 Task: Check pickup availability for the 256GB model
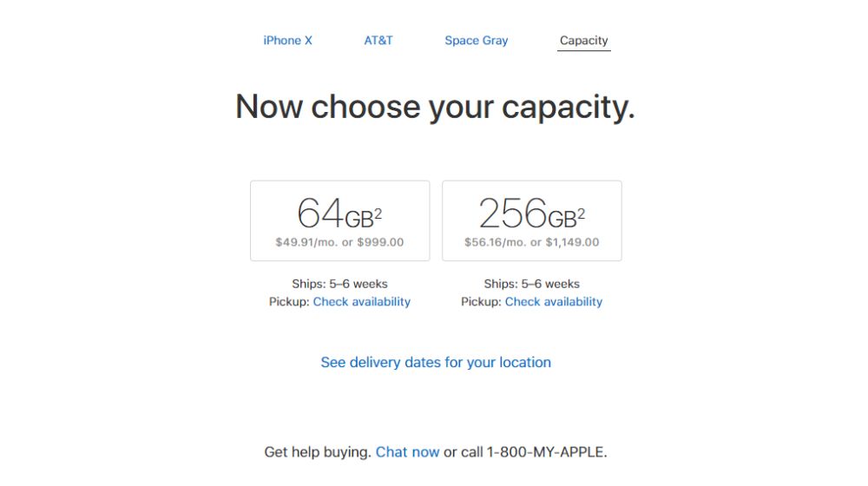pyautogui.click(x=553, y=302)
